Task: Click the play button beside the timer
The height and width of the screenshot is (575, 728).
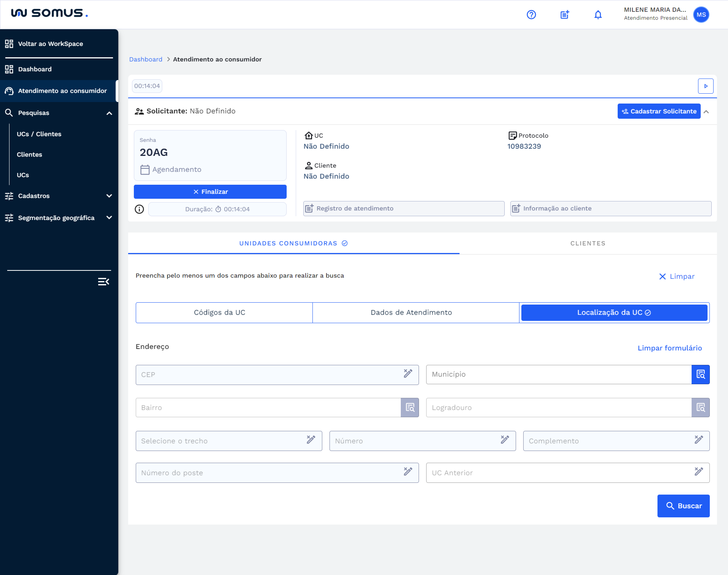Action: coord(705,86)
